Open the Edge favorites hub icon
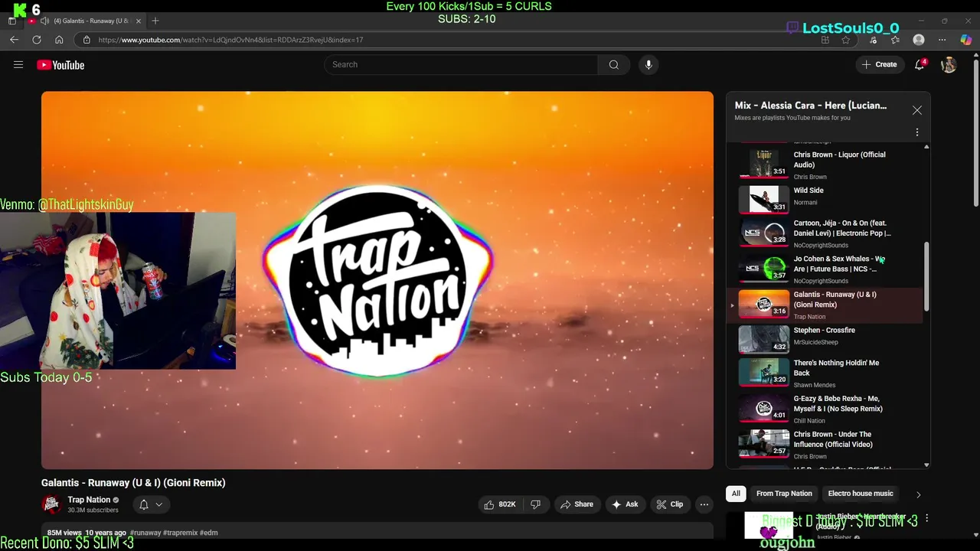This screenshot has width=980, height=551. pyautogui.click(x=895, y=40)
